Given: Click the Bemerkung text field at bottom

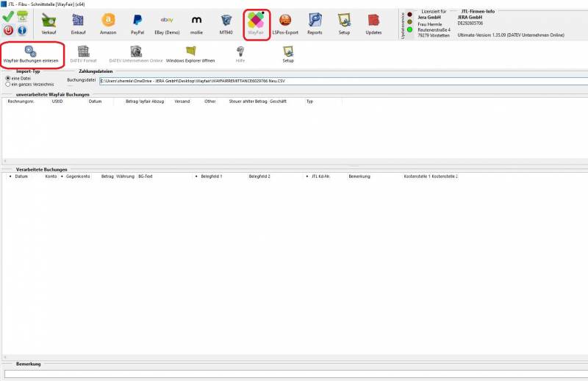Looking at the screenshot, I should 294,374.
